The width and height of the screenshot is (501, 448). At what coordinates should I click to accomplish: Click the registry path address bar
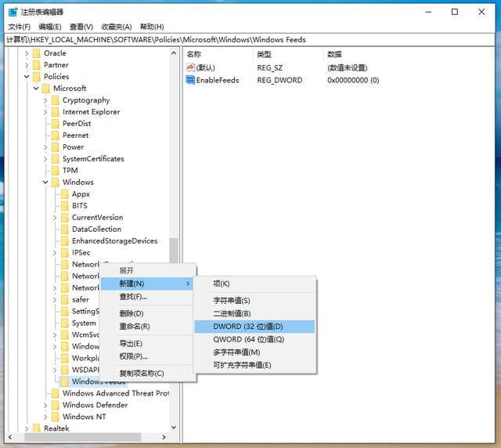(250, 39)
